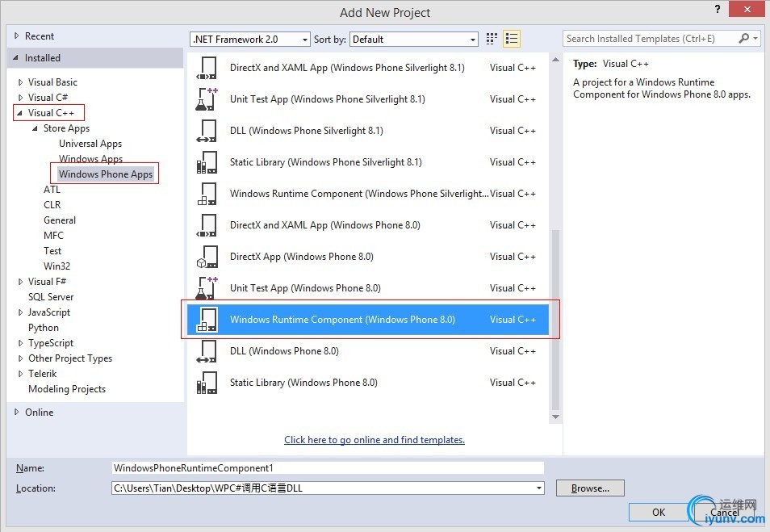Click DirectX and XAML App Silverlight 8.1 icon

[x=207, y=68]
